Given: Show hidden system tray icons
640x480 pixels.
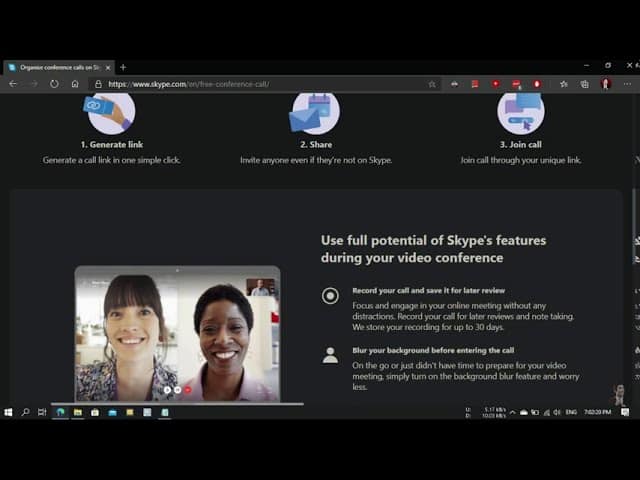Looking at the screenshot, I should click(x=513, y=412).
